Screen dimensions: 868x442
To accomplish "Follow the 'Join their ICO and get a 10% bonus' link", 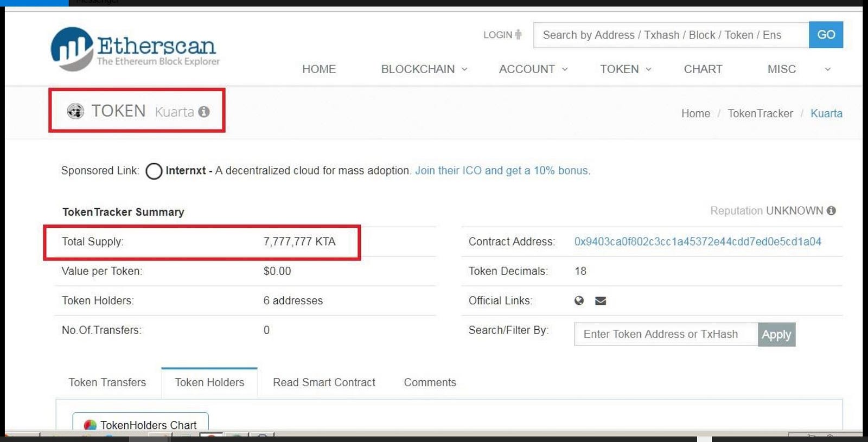I will (503, 170).
